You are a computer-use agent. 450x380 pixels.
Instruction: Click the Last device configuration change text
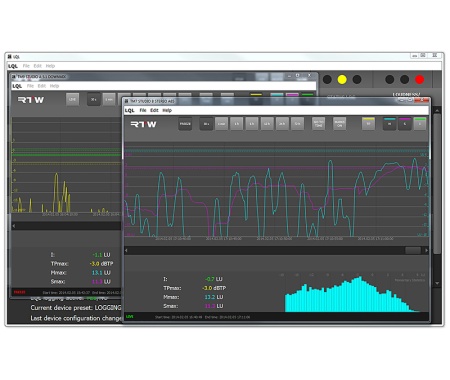pyautogui.click(x=76, y=318)
